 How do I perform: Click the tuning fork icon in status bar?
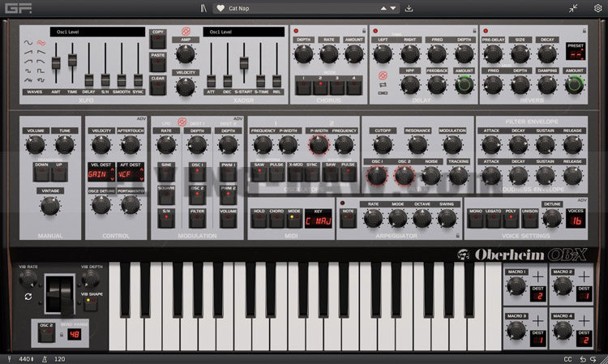tap(9, 359)
